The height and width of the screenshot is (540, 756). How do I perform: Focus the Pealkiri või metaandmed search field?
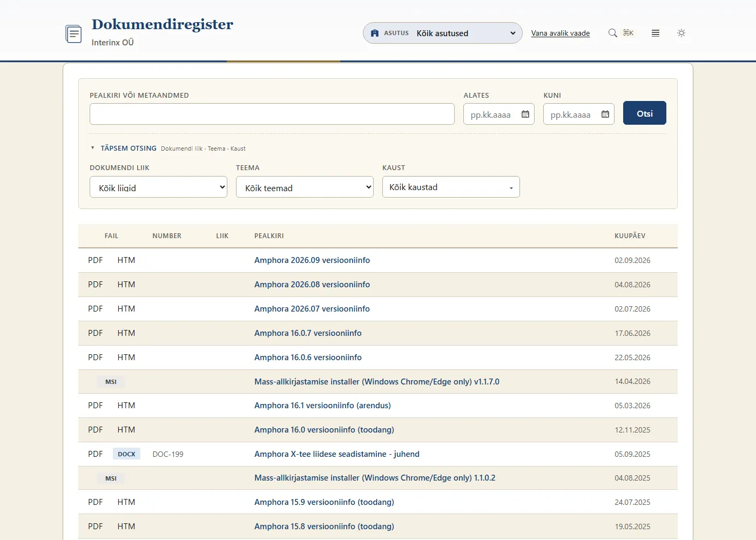pyautogui.click(x=272, y=114)
